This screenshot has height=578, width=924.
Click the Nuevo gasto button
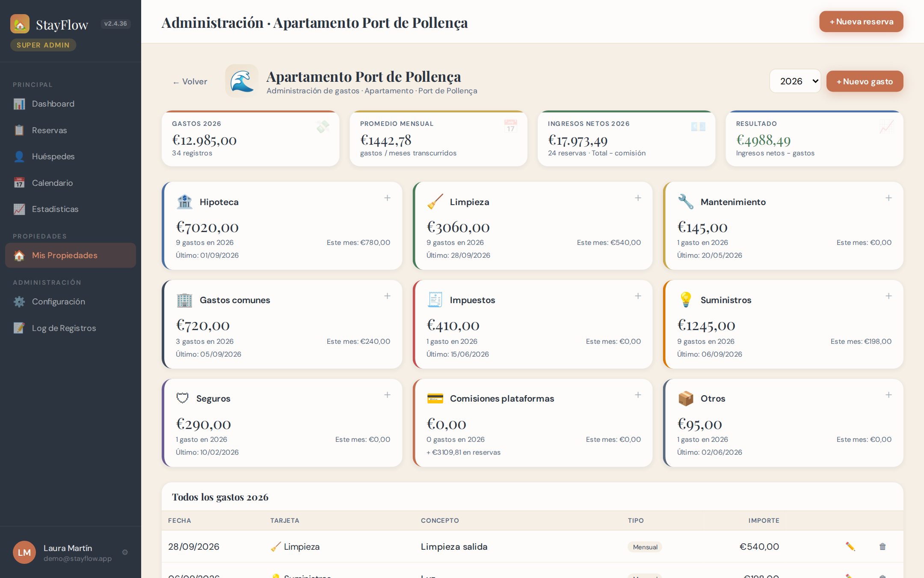point(865,81)
